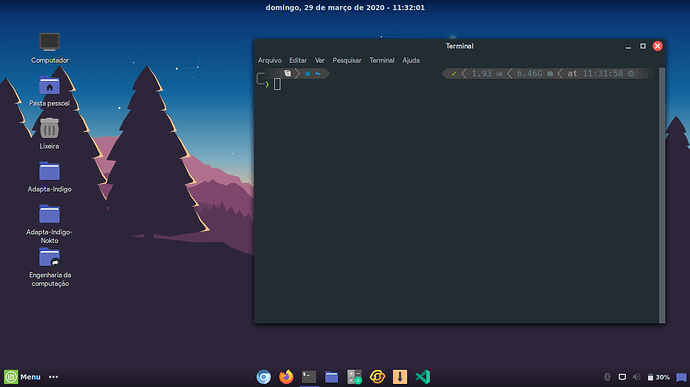Open the Ajuda menu in Terminal
Image resolution: width=690 pixels, height=387 pixels.
click(x=411, y=60)
